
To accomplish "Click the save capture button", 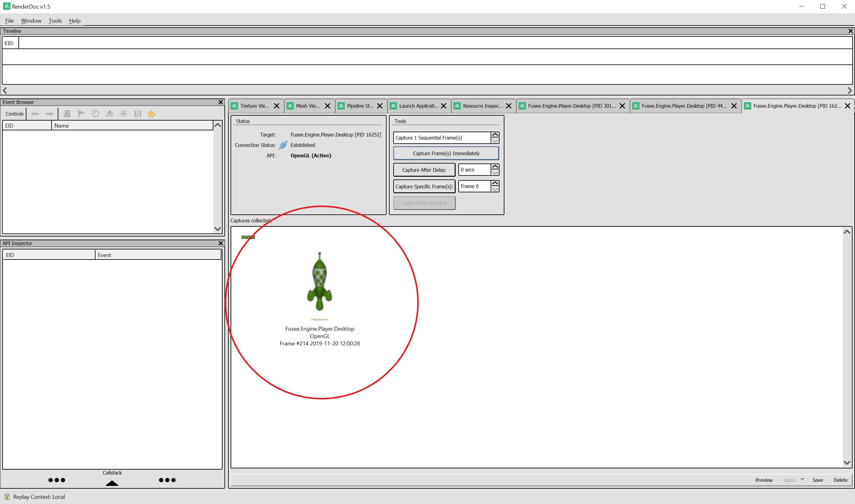I will pos(817,479).
